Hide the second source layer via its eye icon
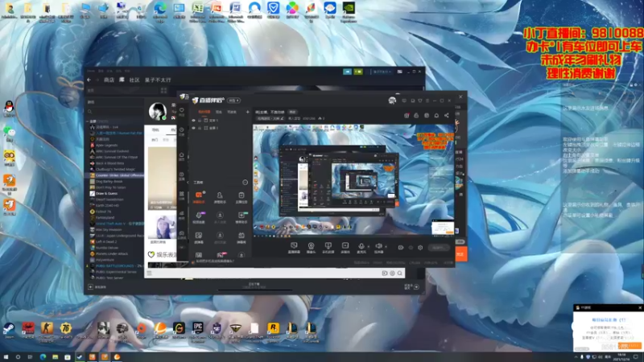Image resolution: width=644 pixels, height=362 pixels. [193, 128]
